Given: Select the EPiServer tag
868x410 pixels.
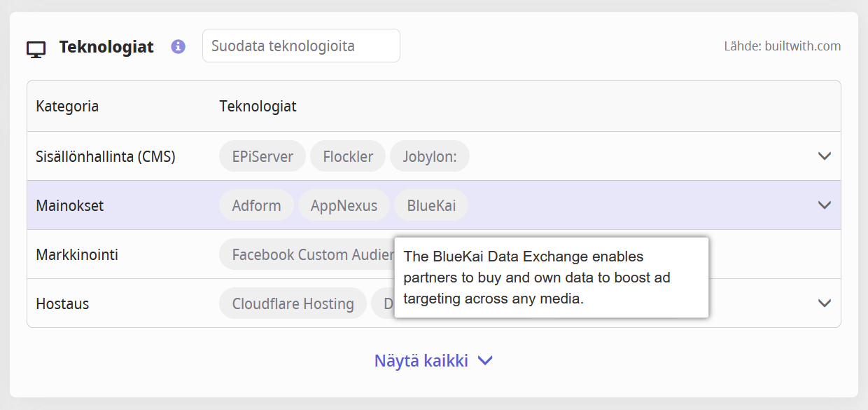Looking at the screenshot, I should pos(262,156).
